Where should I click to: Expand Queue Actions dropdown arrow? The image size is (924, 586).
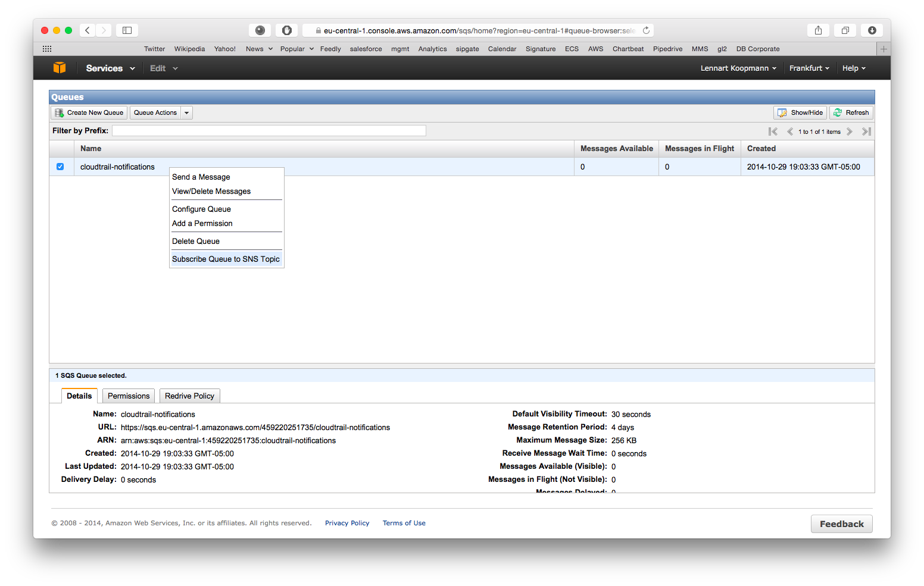pos(186,112)
